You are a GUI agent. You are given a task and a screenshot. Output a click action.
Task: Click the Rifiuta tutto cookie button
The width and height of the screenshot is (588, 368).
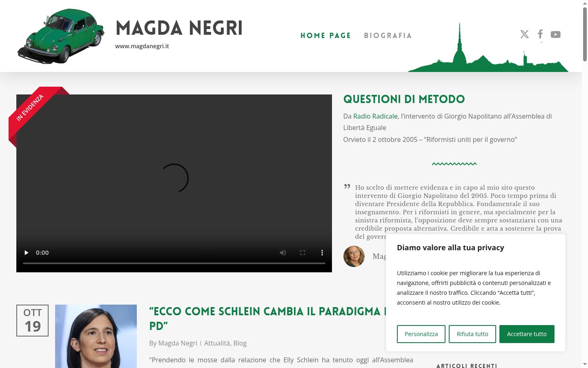point(472,334)
